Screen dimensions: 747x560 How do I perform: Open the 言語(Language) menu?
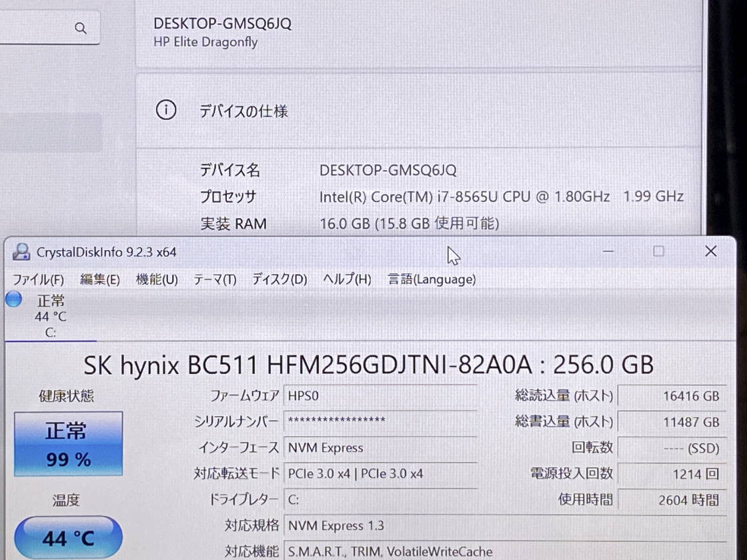pos(432,279)
